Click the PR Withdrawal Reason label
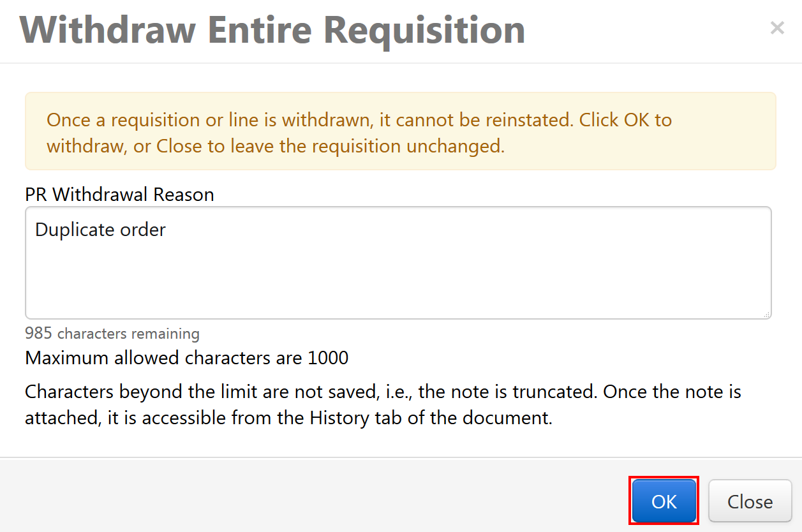The width and height of the screenshot is (802, 532). (x=119, y=195)
